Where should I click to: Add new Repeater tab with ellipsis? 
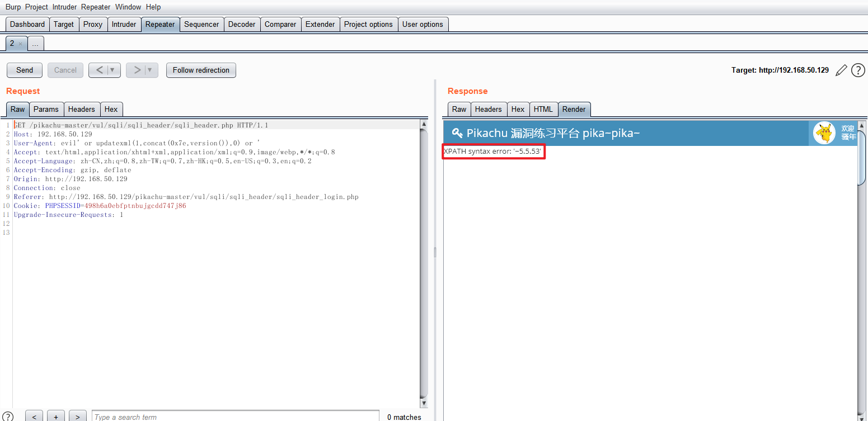point(35,44)
